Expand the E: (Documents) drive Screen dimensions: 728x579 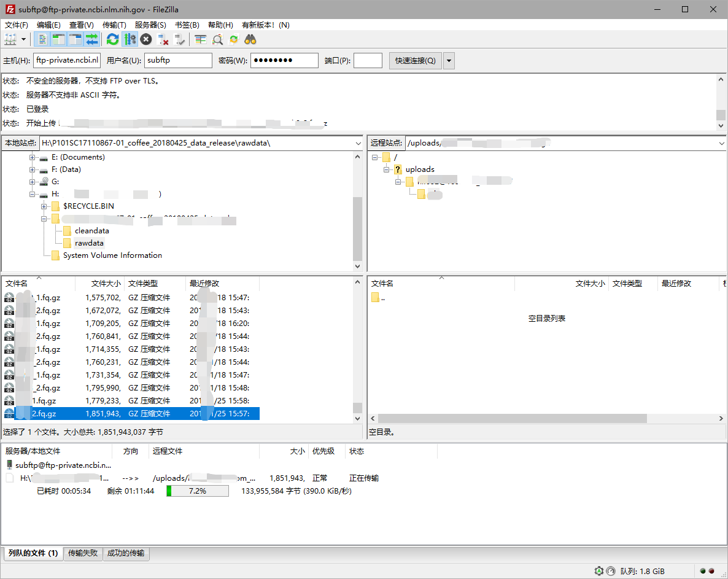point(32,157)
